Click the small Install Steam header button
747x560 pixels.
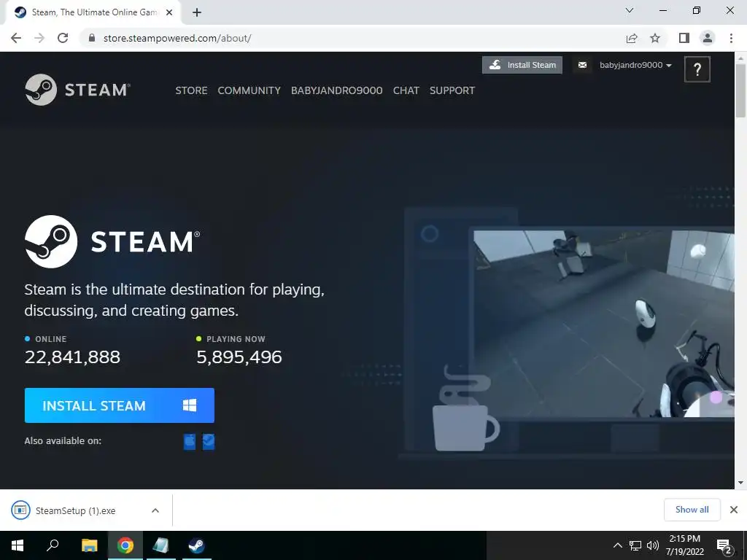522,65
